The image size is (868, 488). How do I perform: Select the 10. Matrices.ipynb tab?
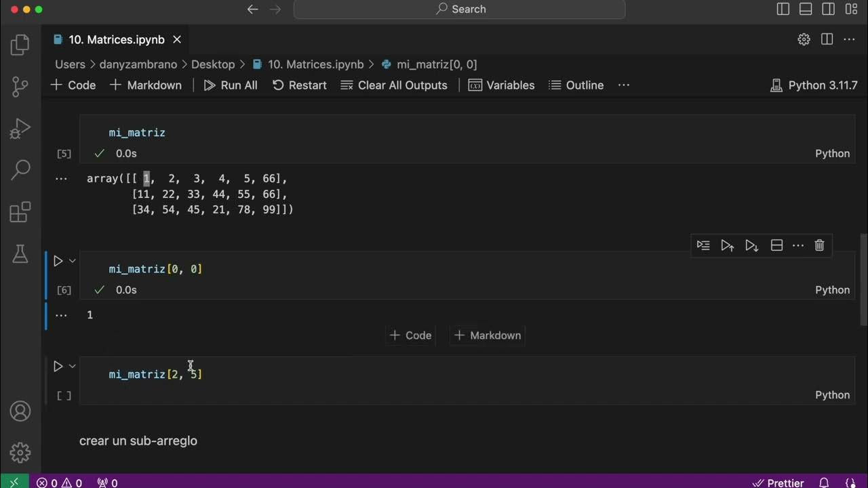click(116, 39)
